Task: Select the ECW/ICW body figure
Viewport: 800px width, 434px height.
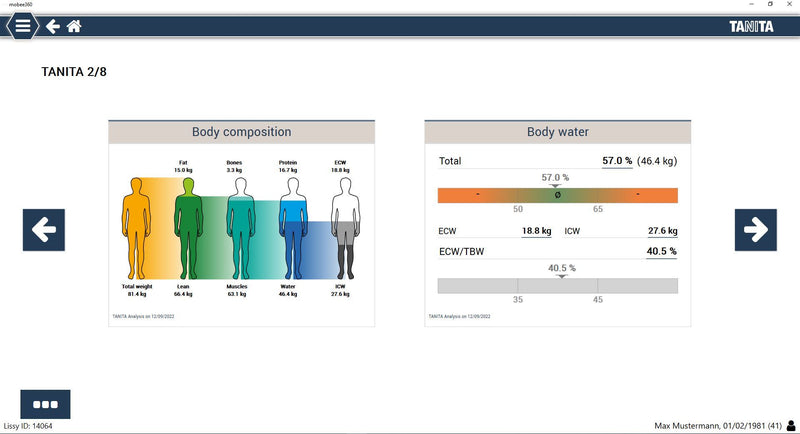Action: 345,225
